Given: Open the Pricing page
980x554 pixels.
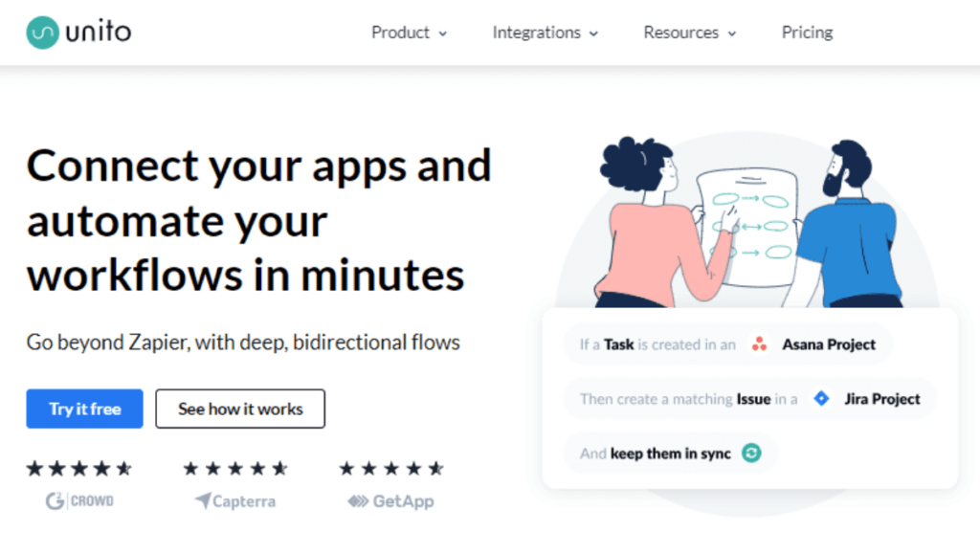Looking at the screenshot, I should point(807,33).
